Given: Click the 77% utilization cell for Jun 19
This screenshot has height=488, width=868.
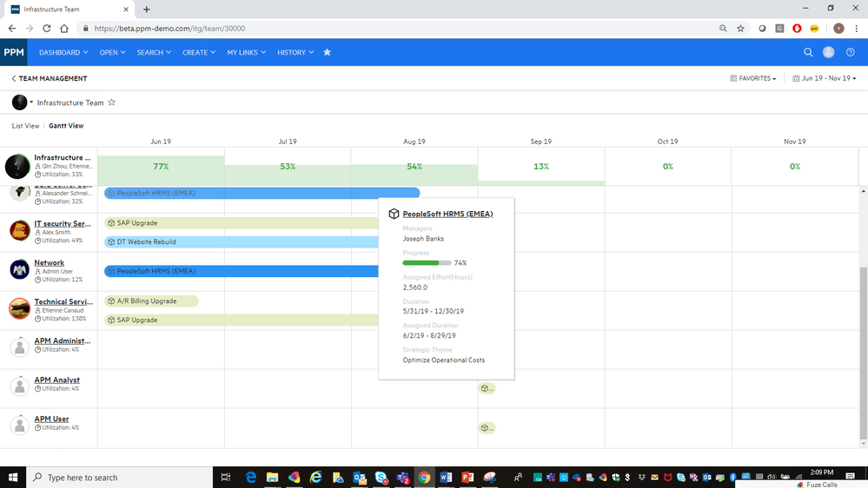Looking at the screenshot, I should pyautogui.click(x=161, y=167).
